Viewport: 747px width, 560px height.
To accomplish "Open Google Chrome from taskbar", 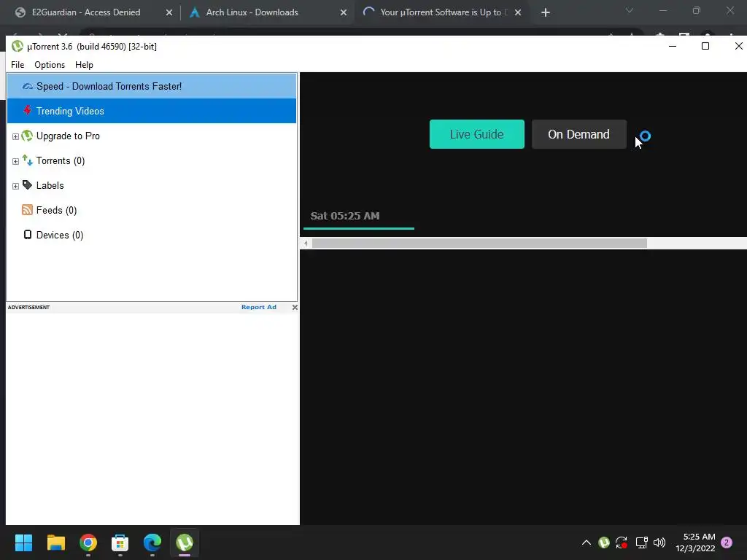I will point(88,542).
